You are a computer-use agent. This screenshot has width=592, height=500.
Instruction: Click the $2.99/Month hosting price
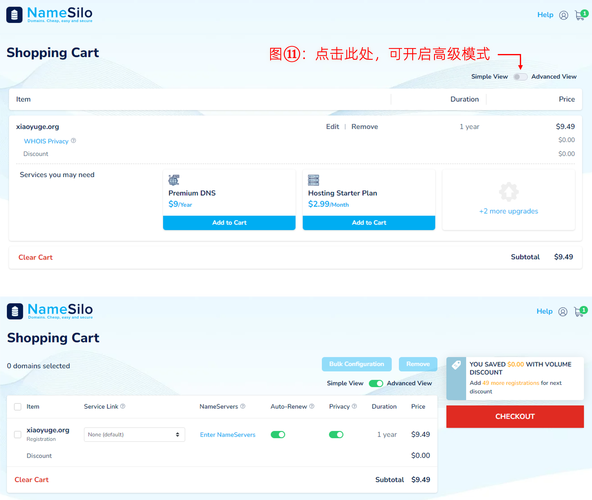pos(328,204)
